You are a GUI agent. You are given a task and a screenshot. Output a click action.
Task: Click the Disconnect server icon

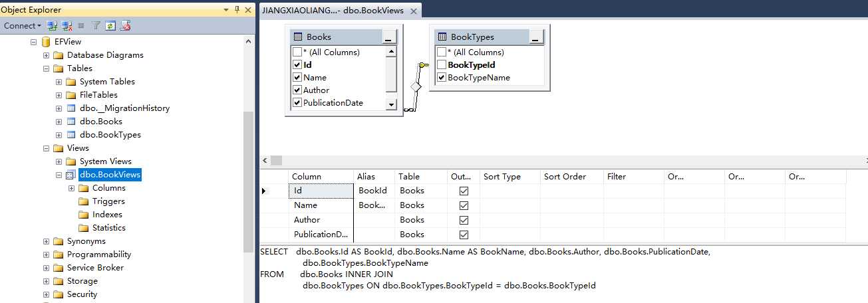click(67, 26)
